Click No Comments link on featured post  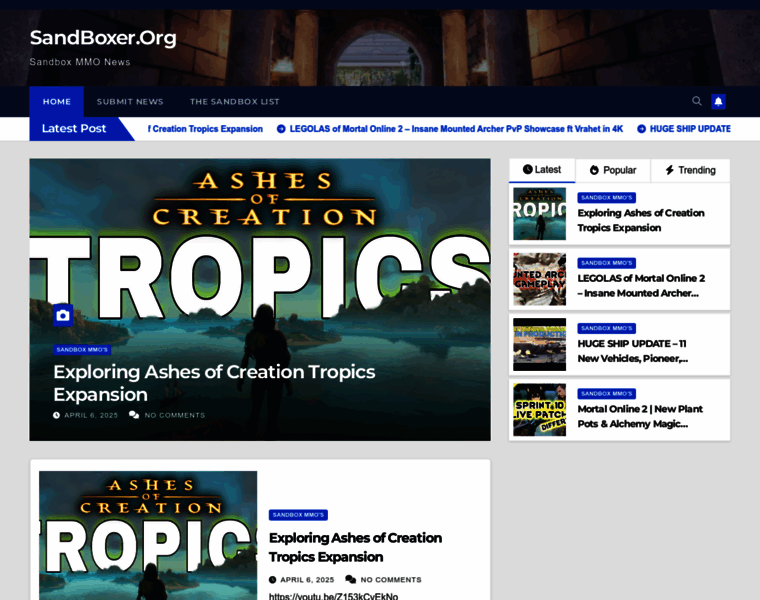tap(174, 415)
